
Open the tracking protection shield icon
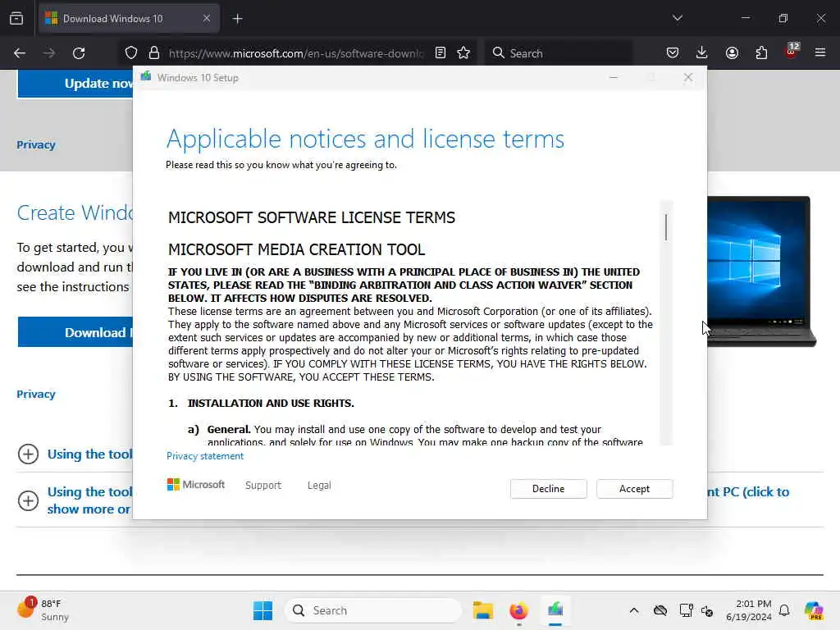[131, 53]
